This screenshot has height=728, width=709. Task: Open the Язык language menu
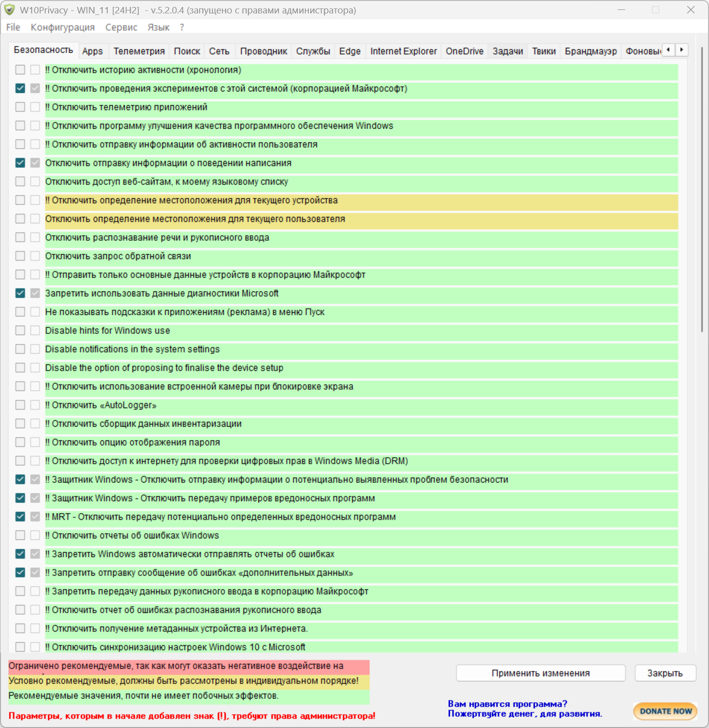pyautogui.click(x=158, y=27)
